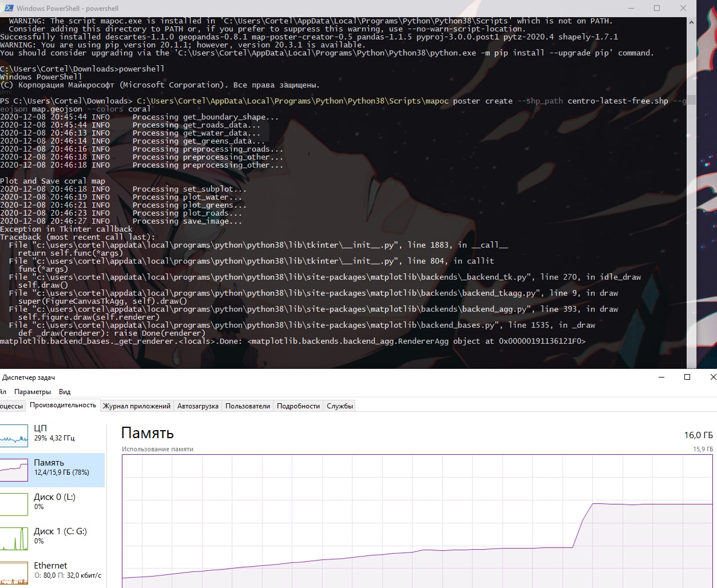The width and height of the screenshot is (717, 588).
Task: Select Диск 1 (C: G:) entry
Action: click(52, 539)
